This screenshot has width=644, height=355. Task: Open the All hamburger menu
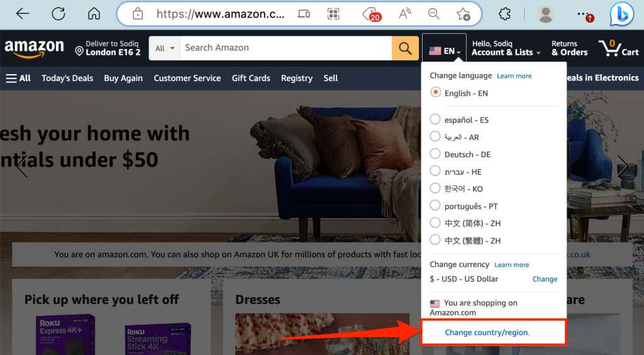pyautogui.click(x=18, y=78)
